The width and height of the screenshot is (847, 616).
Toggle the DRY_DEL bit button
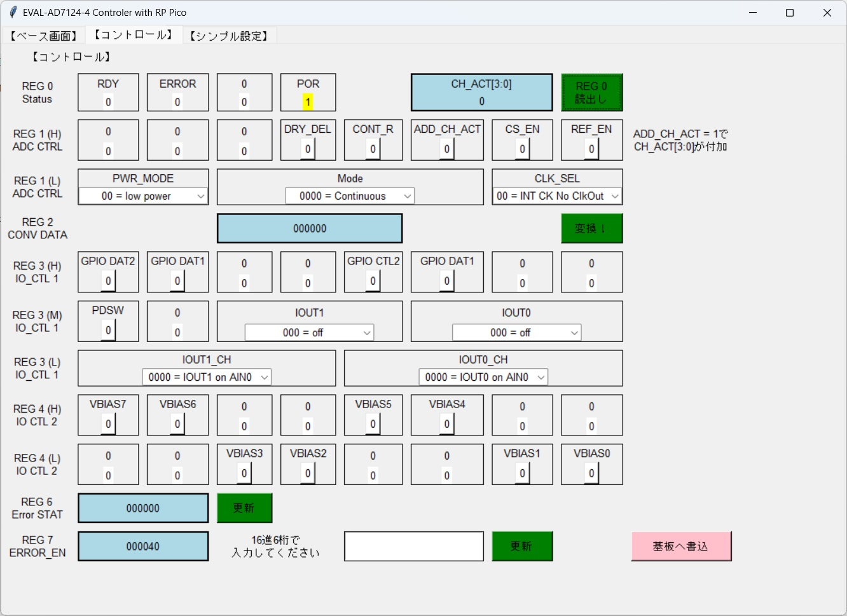(308, 149)
